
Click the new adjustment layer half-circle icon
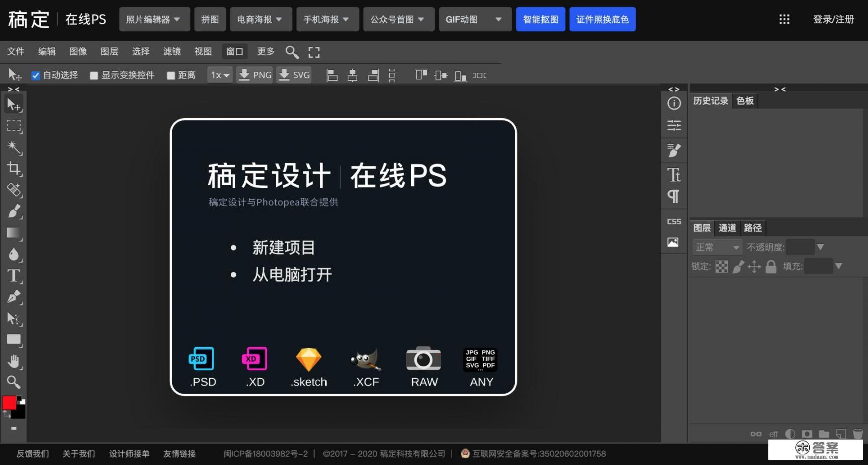tap(790, 434)
